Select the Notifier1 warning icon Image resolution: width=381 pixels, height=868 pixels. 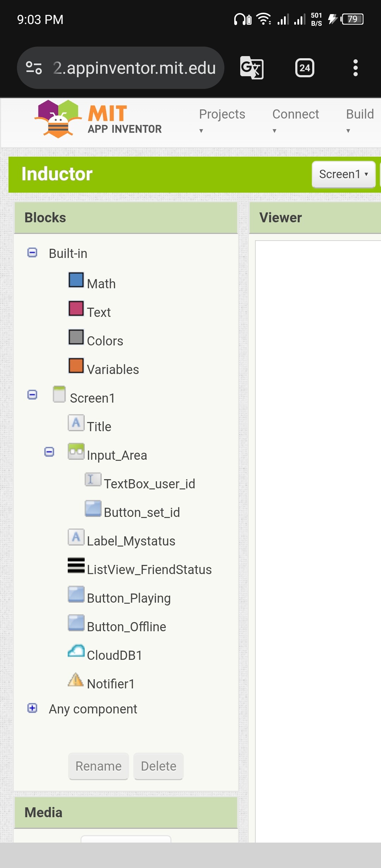[x=75, y=680]
